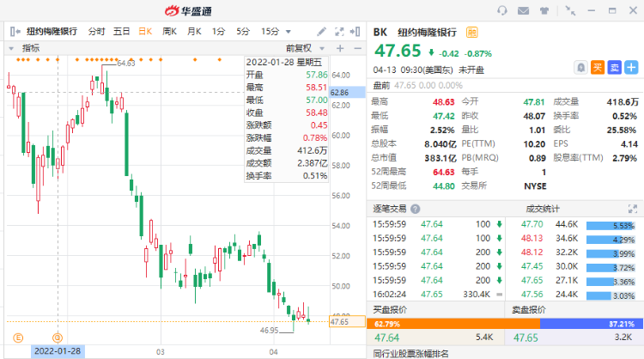
Task: Click the 46.95 low label on the chart
Action: click(x=269, y=331)
